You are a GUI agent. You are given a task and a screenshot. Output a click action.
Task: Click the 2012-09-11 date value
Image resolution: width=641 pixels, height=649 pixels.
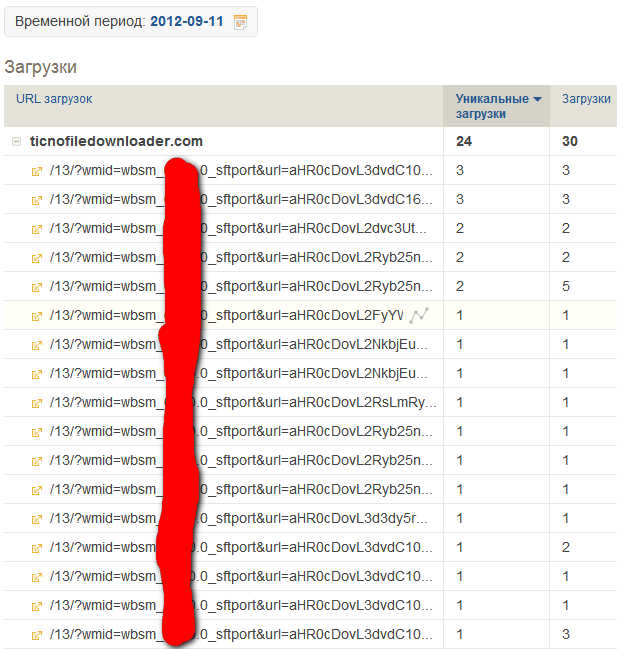[x=187, y=21]
